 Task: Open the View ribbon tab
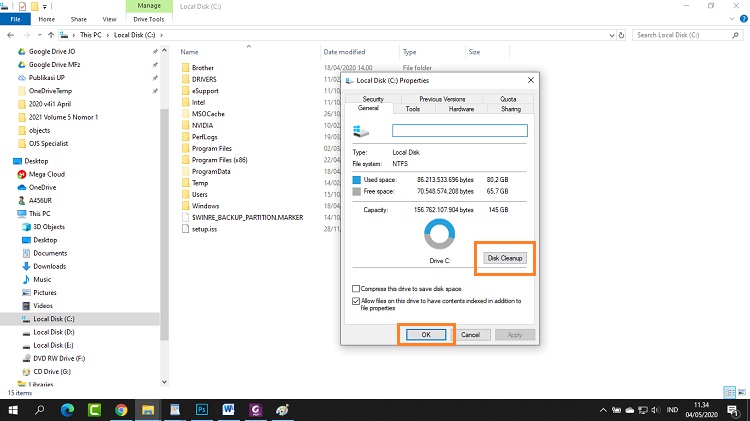coord(109,19)
